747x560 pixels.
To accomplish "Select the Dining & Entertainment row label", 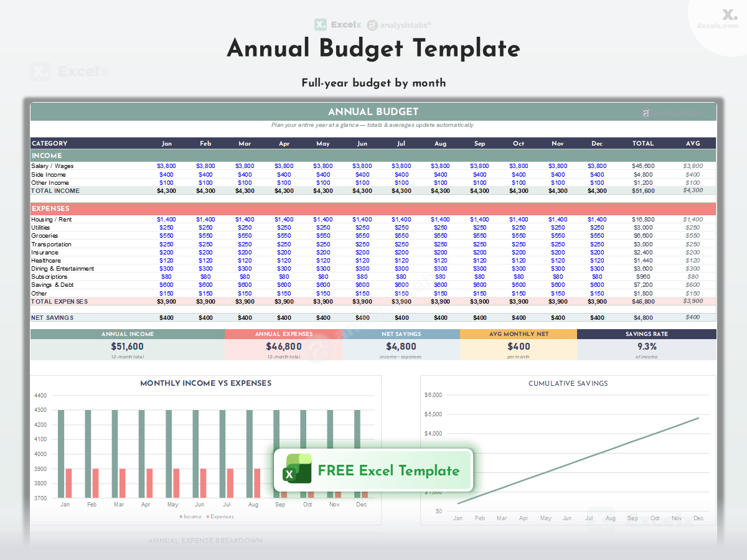I will (62, 269).
